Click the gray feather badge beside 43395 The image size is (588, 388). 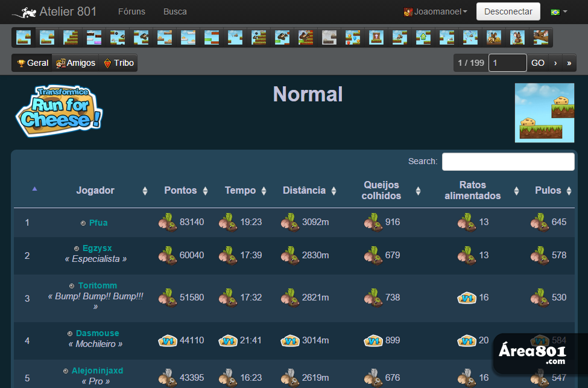point(168,378)
